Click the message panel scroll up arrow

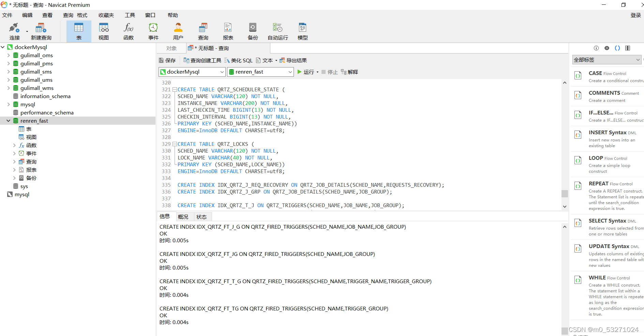pyautogui.click(x=565, y=227)
